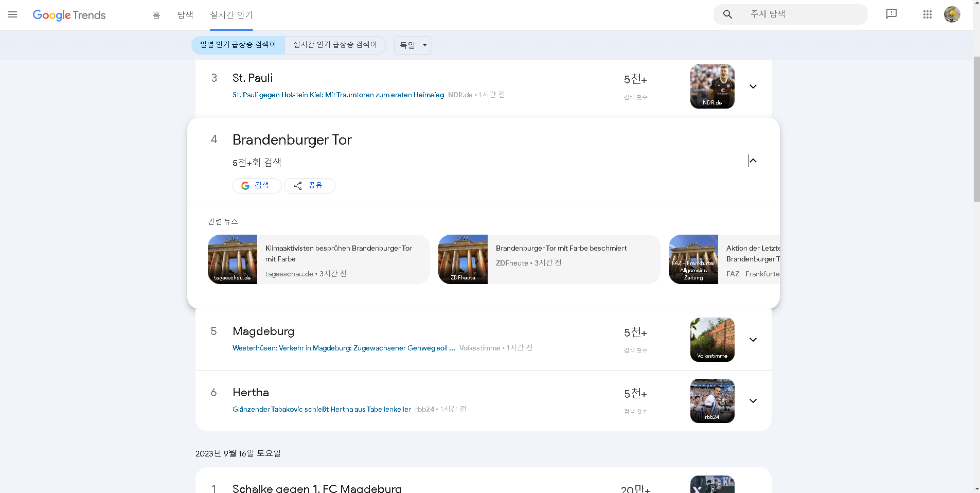The image size is (980, 493).
Task: Open Westerhüsen Verkehr in Magdeburg article link
Action: (x=344, y=348)
